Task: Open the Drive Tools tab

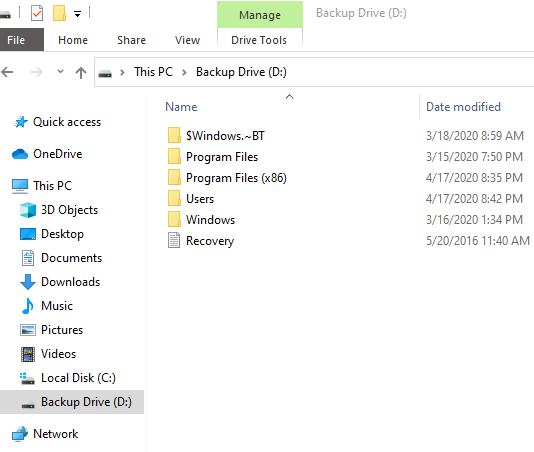Action: (259, 40)
